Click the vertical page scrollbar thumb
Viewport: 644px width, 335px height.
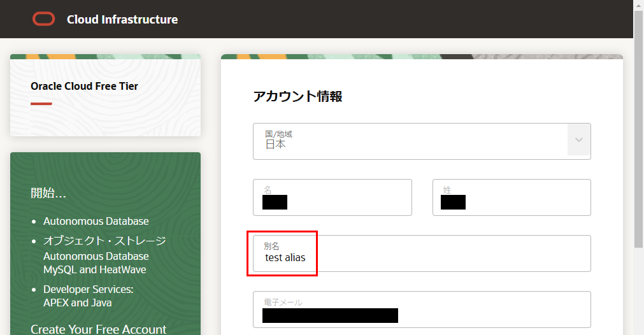638,129
